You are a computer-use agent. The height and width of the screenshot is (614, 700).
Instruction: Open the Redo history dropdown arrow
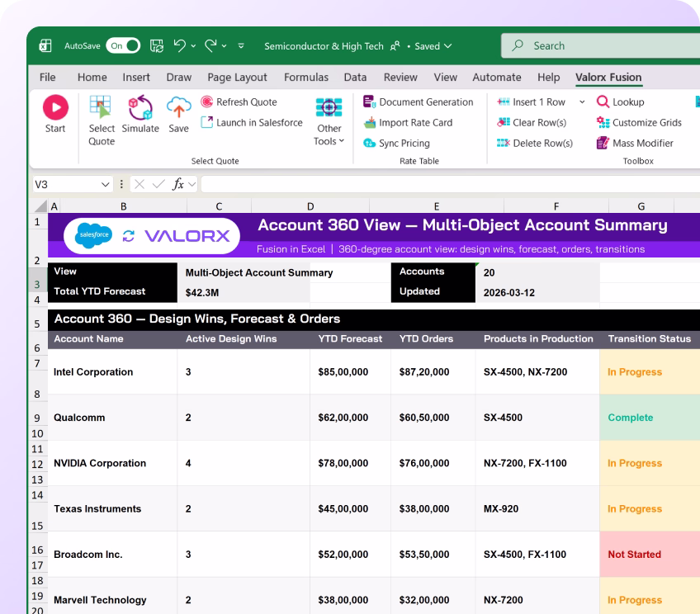point(224,46)
